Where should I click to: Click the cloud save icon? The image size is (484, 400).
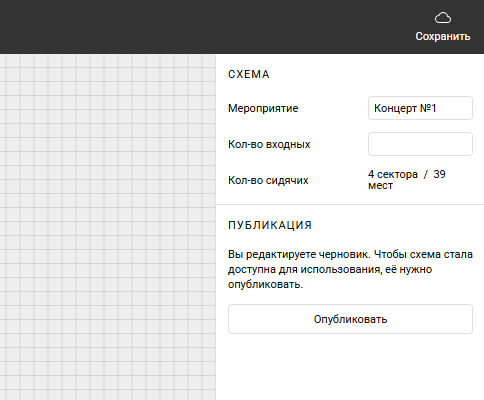(x=443, y=18)
